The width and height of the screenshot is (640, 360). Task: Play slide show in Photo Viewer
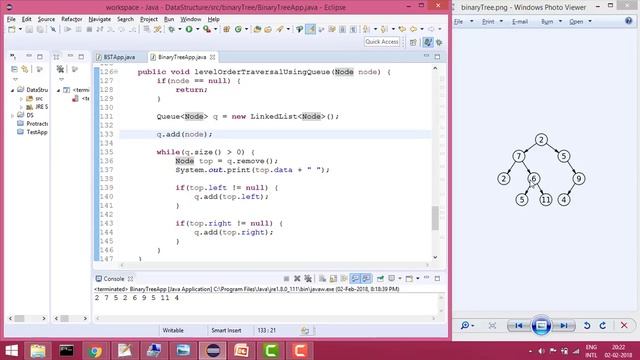coord(541,325)
